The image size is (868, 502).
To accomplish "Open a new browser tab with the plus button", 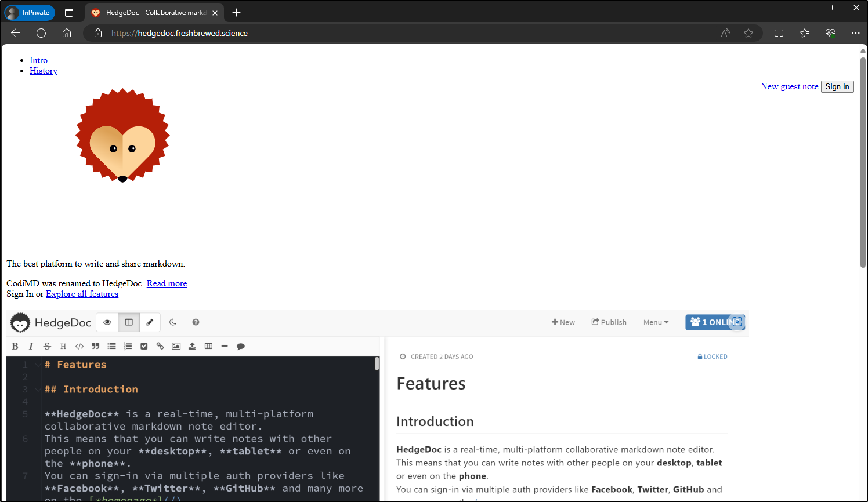I will (x=236, y=13).
